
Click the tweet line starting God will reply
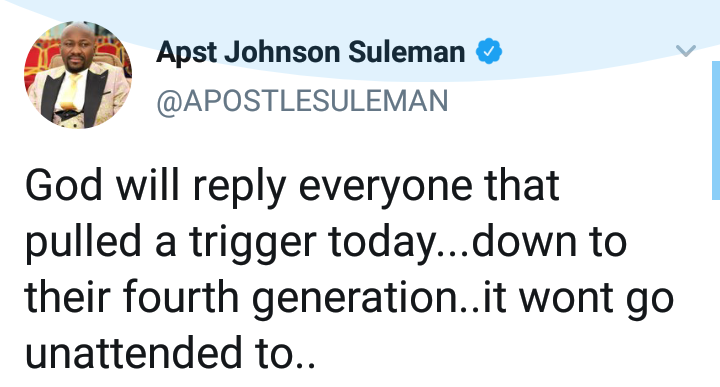(292, 187)
